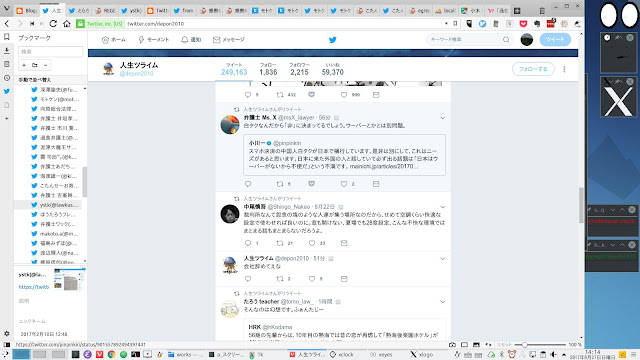640x360 pixels.
Task: Reply to the 弁護士 Ms. X tweet
Action: tap(248, 184)
